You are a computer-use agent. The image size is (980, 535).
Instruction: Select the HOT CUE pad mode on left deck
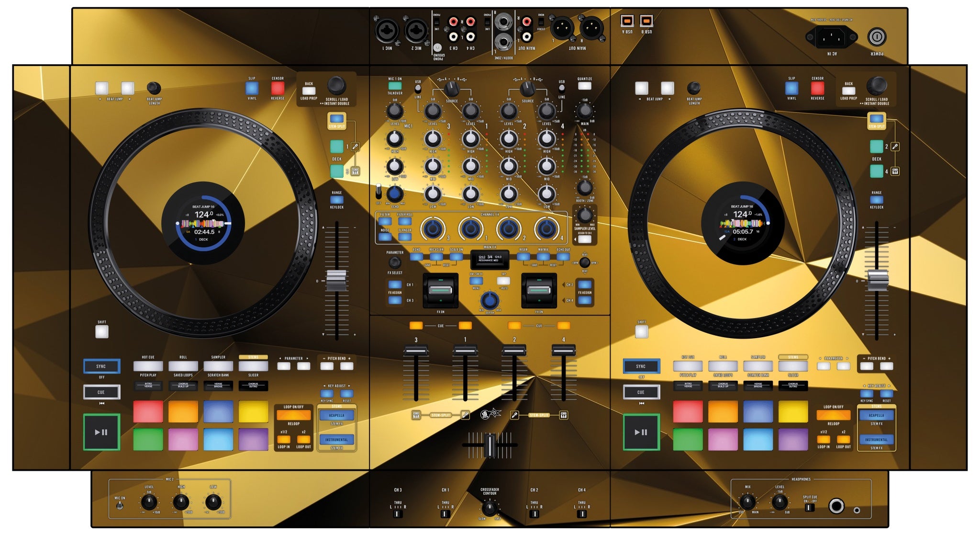pyautogui.click(x=148, y=366)
